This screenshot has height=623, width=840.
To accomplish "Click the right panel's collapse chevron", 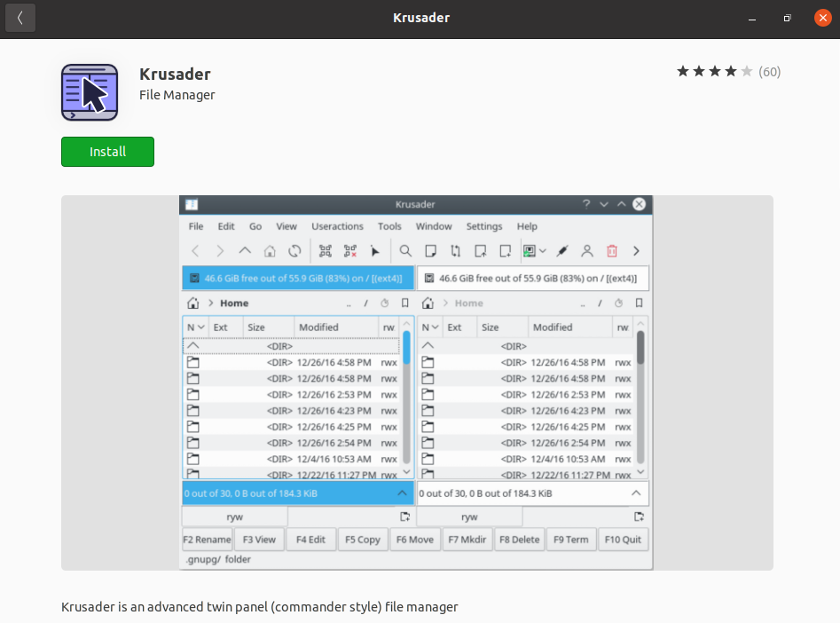I will point(635,493).
